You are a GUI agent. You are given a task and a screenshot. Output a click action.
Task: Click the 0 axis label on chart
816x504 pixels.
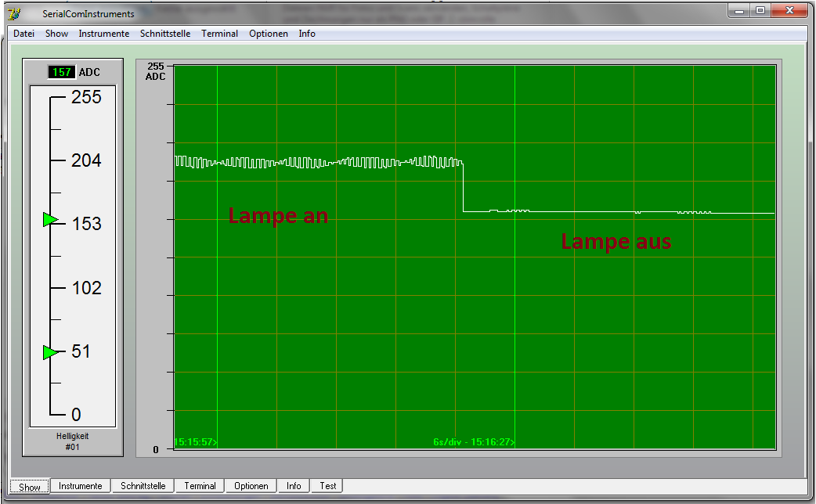[x=156, y=450]
